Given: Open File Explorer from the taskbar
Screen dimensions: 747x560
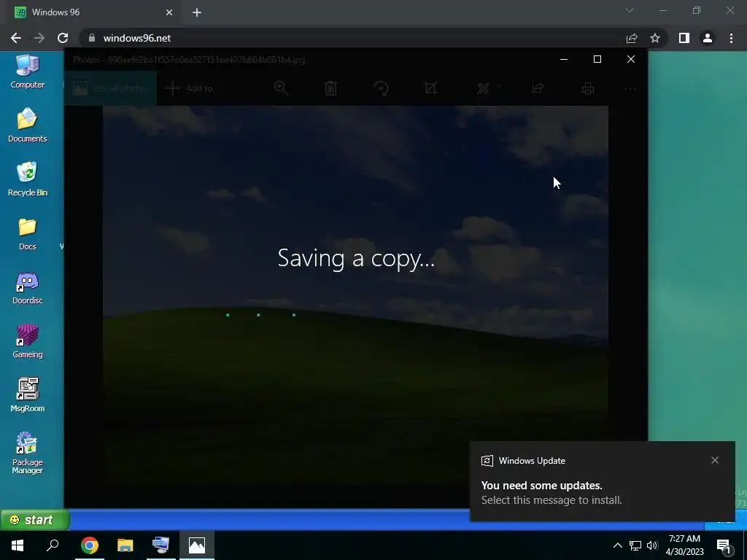Looking at the screenshot, I should tap(125, 545).
